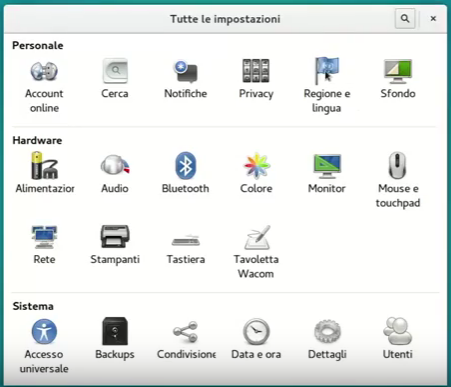The image size is (451, 387).
Task: Open Alimentazione power settings
Action: pos(45,173)
